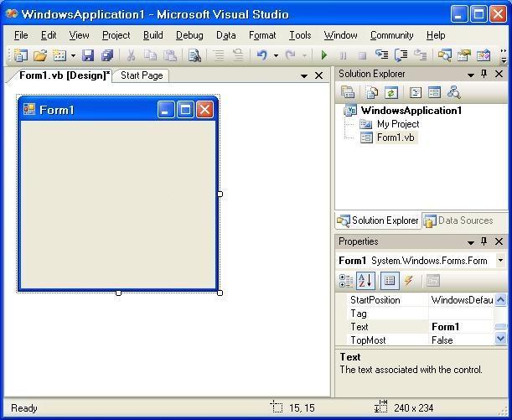Select WindowsApplication1 project node

tap(411, 111)
